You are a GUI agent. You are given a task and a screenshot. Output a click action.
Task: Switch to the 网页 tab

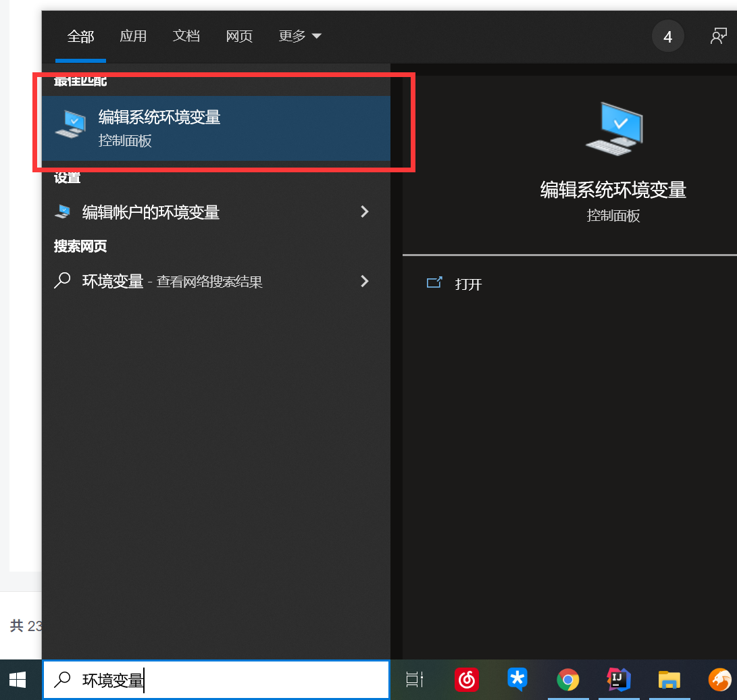point(239,36)
